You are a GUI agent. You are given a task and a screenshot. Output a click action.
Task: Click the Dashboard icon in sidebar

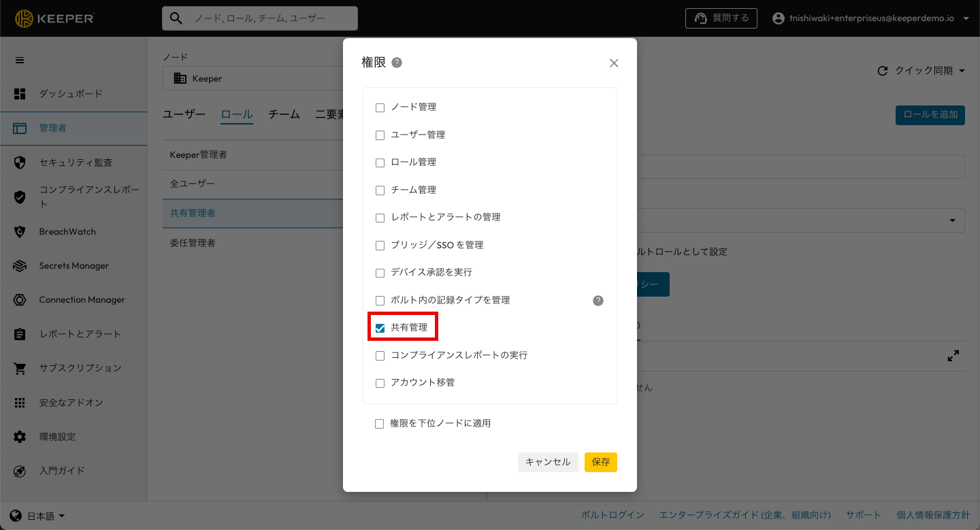click(x=20, y=94)
